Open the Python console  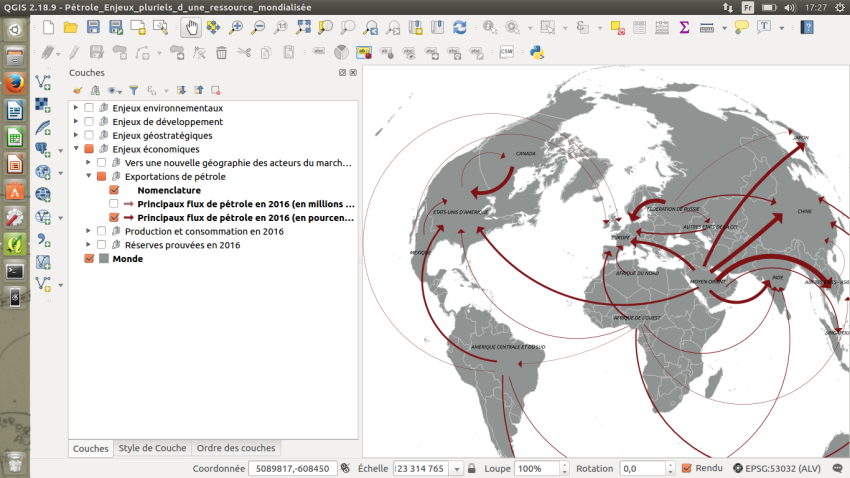[x=535, y=52]
